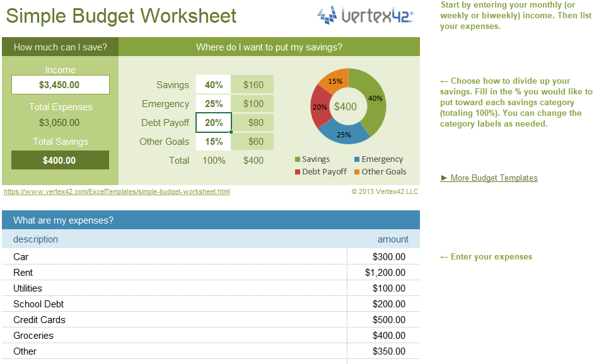Click the Emergency category label

(x=165, y=104)
